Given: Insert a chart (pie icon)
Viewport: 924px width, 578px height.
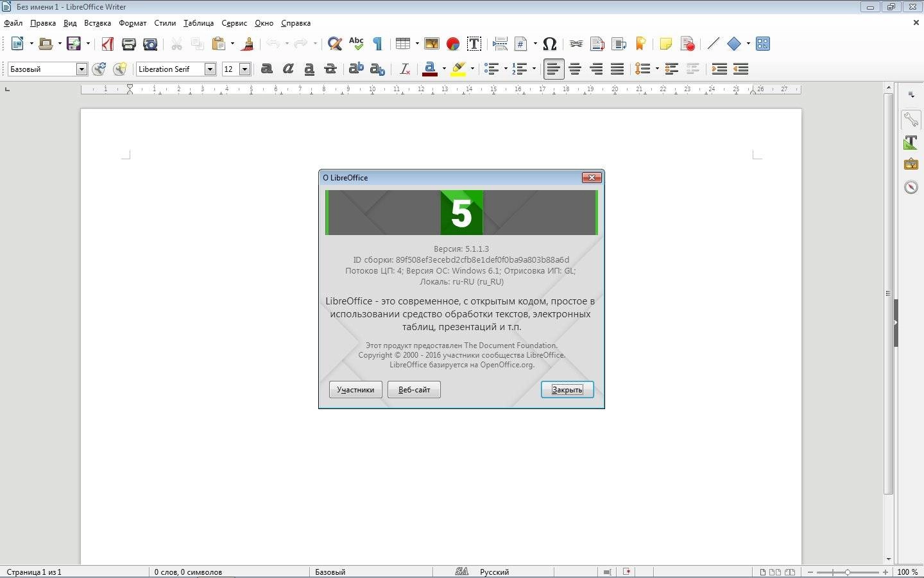Looking at the screenshot, I should point(453,44).
